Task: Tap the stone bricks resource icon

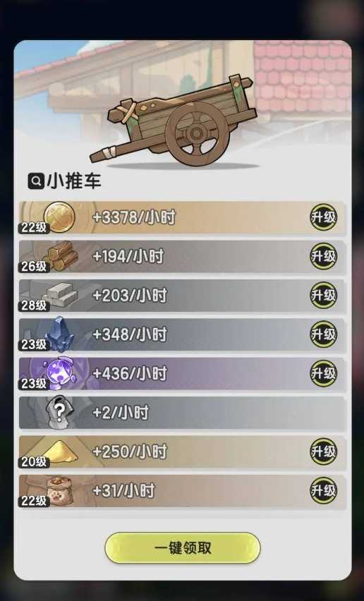Action: coord(61,295)
